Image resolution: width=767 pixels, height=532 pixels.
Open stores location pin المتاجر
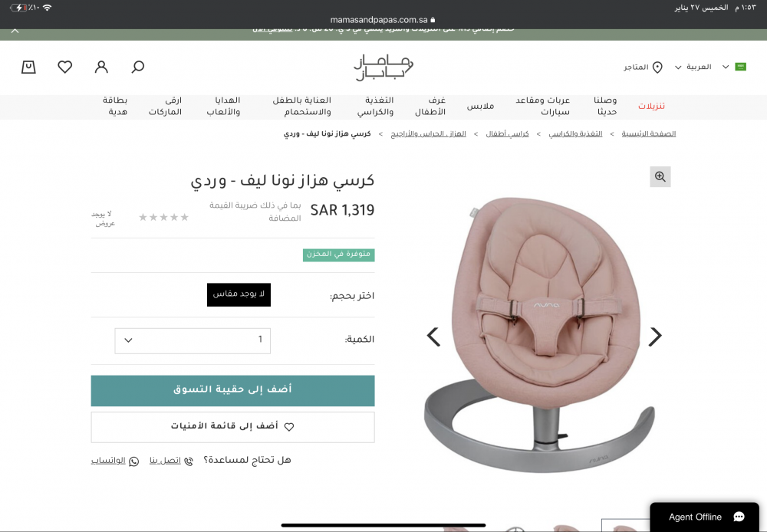[643, 67]
